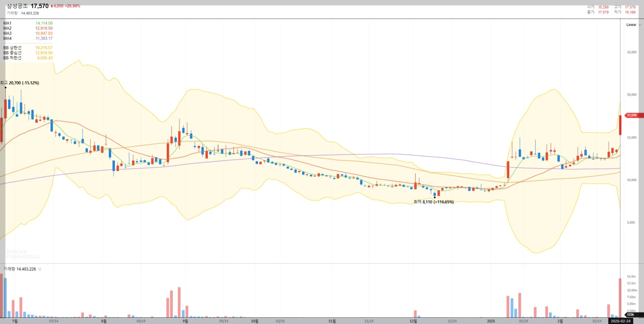644x324 pixels.
Task: Click the 12월 date axis label
Action: tap(413, 321)
